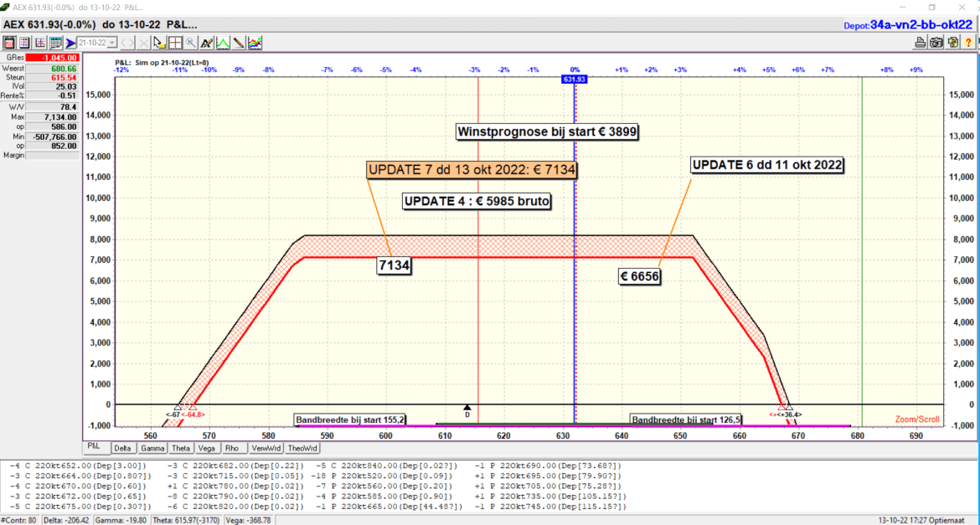Click position '-7 P 22Okt560.00(Dep[0.20])'
Viewport: 980px width, 525px height.
[386, 486]
